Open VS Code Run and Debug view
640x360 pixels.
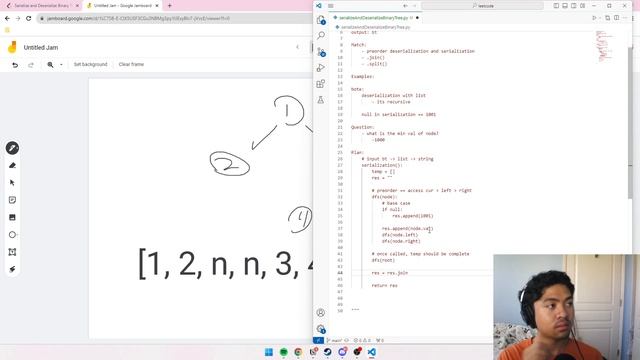tap(321, 68)
